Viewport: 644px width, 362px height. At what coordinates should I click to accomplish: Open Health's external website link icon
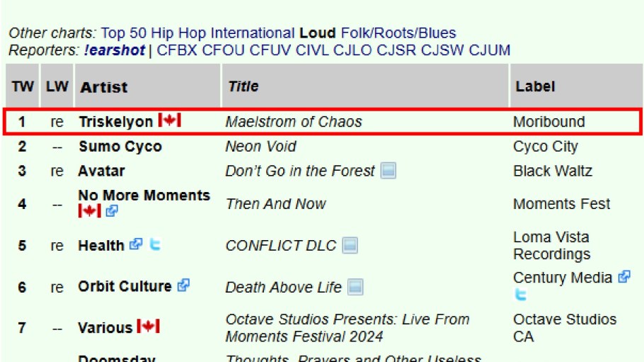(136, 244)
